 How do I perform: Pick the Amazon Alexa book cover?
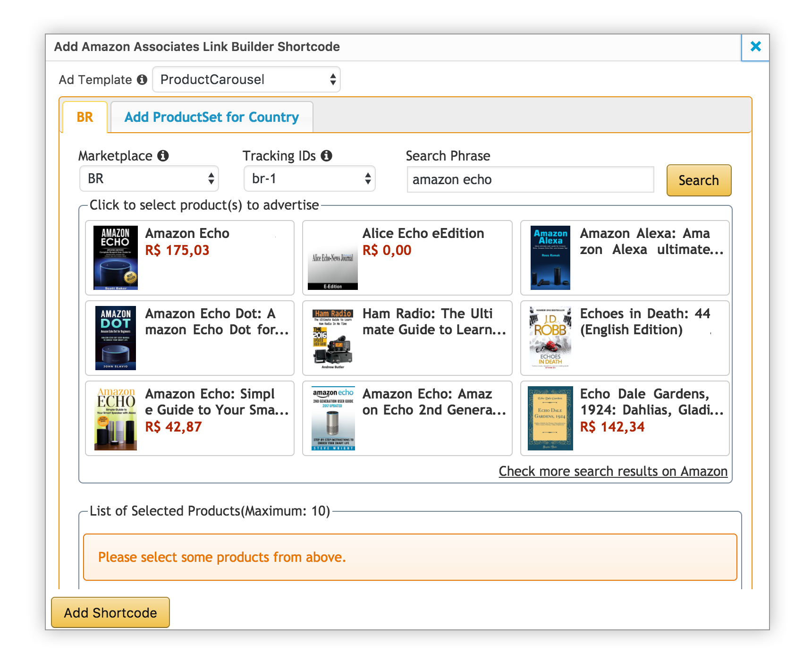pyautogui.click(x=550, y=258)
